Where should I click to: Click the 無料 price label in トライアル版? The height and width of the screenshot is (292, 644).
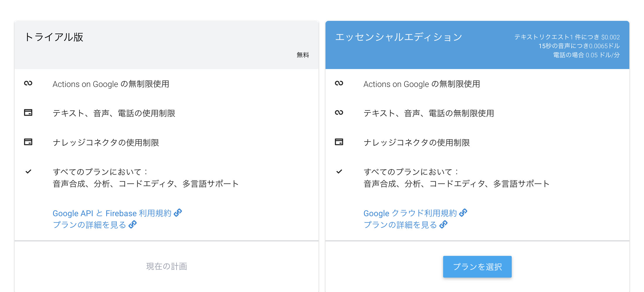click(x=302, y=55)
